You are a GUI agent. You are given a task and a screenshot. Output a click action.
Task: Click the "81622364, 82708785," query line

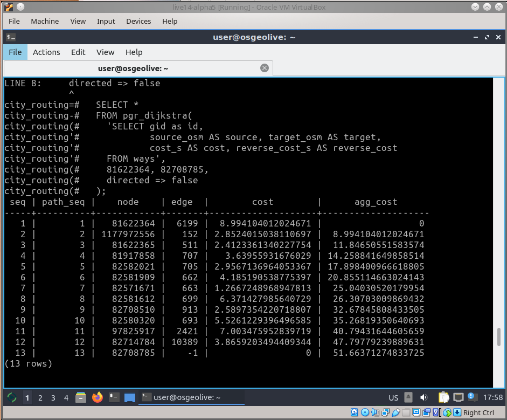click(x=157, y=169)
